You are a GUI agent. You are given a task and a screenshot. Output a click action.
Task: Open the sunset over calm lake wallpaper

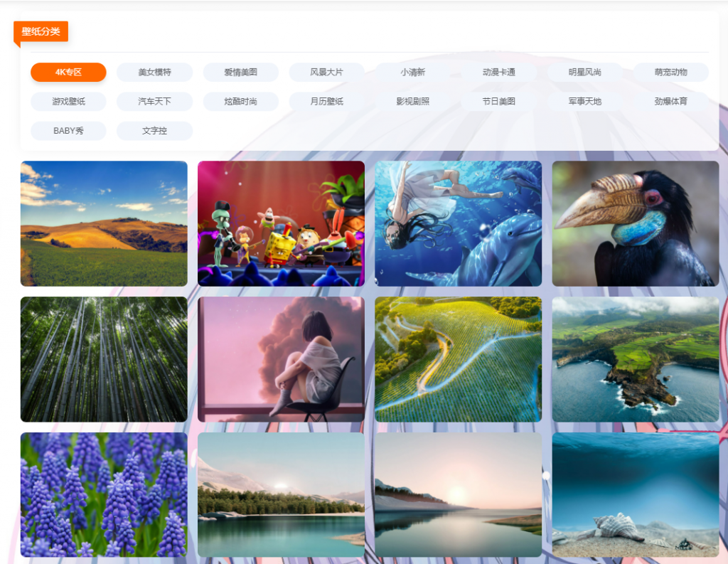coord(459,495)
